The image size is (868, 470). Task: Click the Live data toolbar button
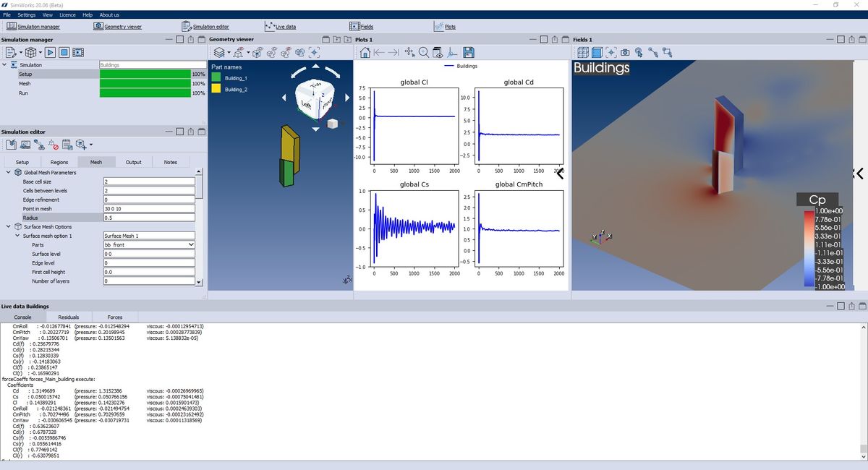click(281, 27)
